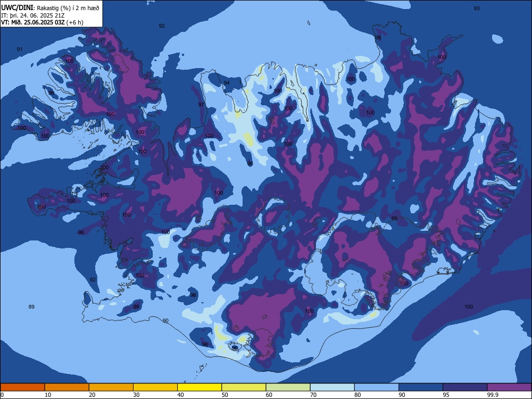Pick the bright yellow 40–50 legend swatch
Image resolution: width=532 pixels, height=399 pixels.
199,387
